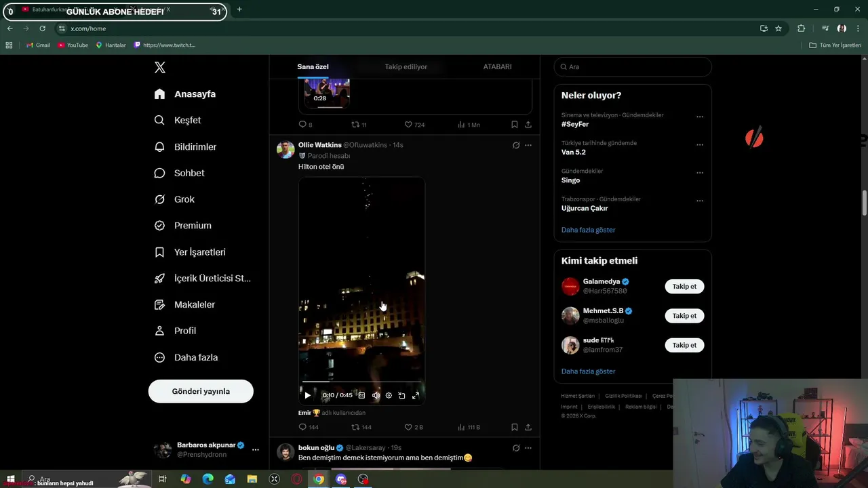Open more options on Ollie Watkins post
Viewport: 868px width, 488px height.
528,145
